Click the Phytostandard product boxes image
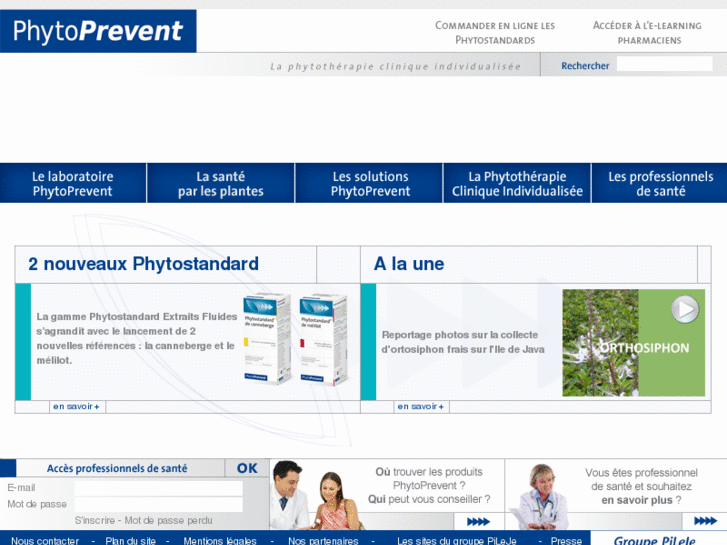Viewport: 727px width, 545px height. 296,339
